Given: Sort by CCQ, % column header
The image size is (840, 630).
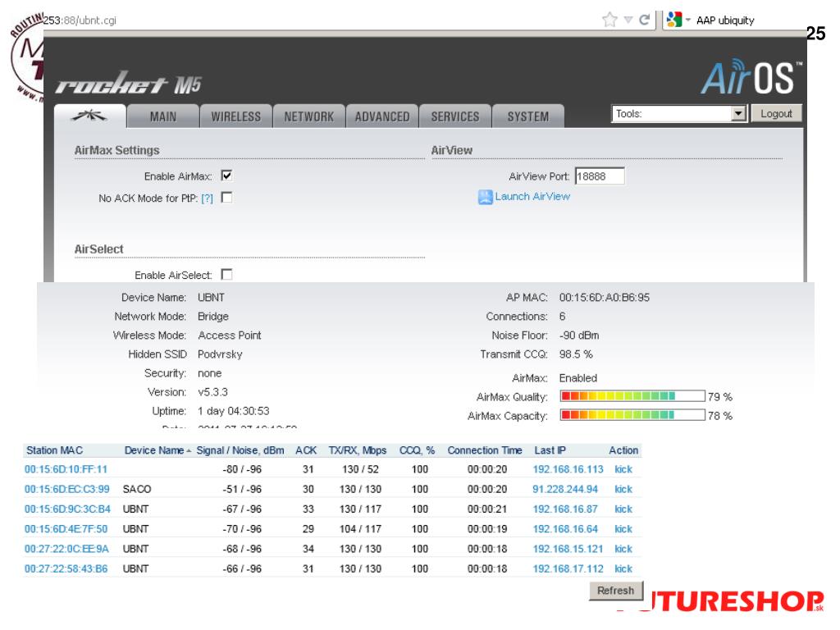Looking at the screenshot, I should pos(417,450).
